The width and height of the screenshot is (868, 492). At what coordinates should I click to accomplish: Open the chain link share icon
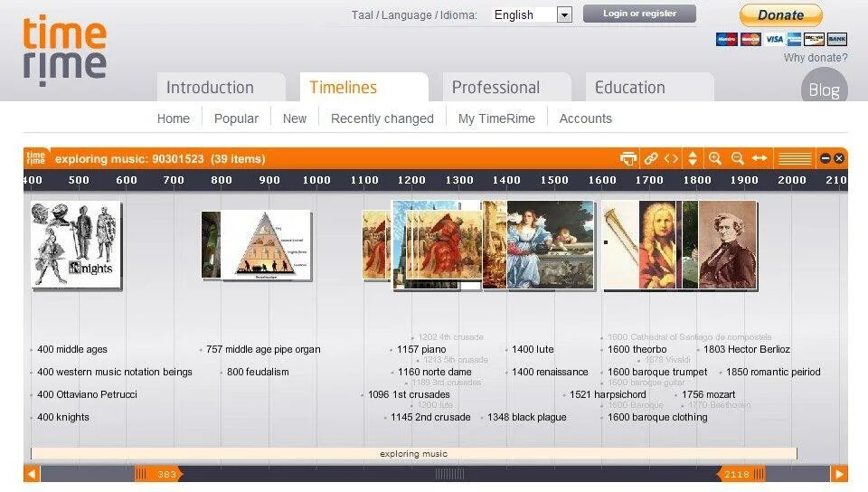[x=651, y=159]
